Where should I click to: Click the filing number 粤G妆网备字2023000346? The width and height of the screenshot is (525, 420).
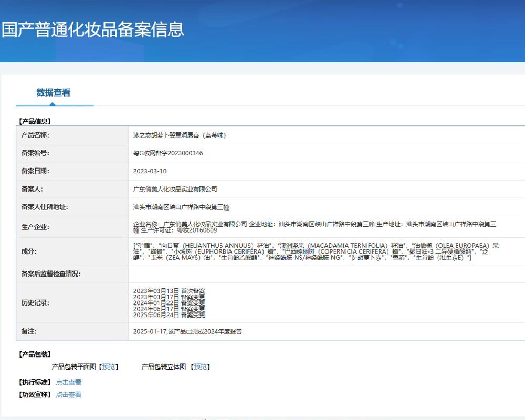(168, 153)
